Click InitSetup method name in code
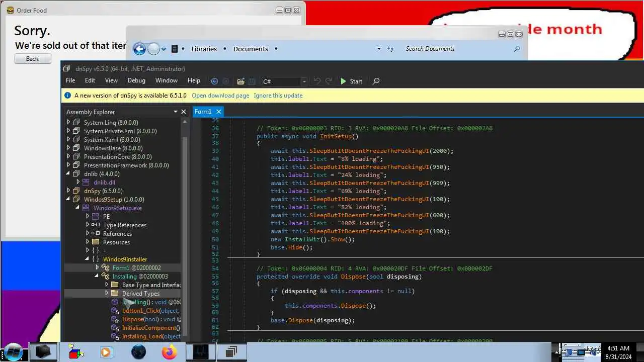Viewport: 644px width, 362px height. (336, 136)
